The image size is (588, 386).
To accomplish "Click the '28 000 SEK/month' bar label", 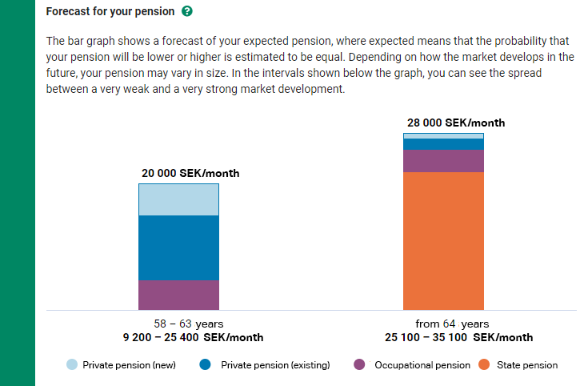I will point(456,123).
